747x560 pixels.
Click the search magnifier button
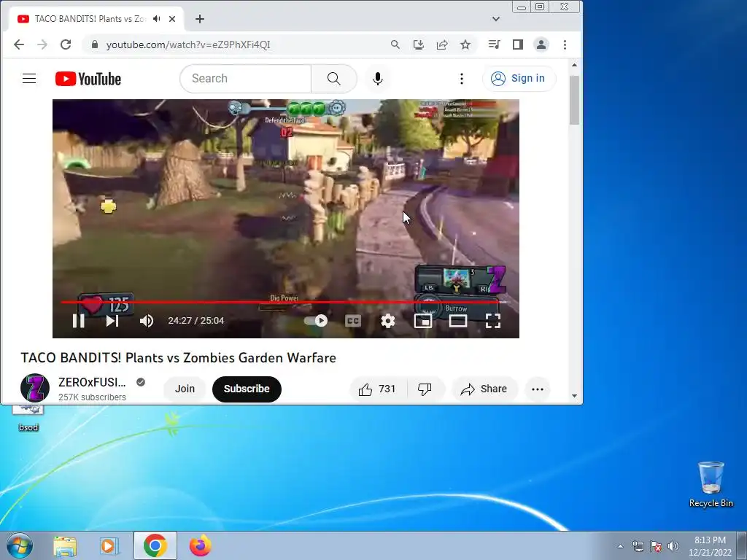tap(334, 79)
